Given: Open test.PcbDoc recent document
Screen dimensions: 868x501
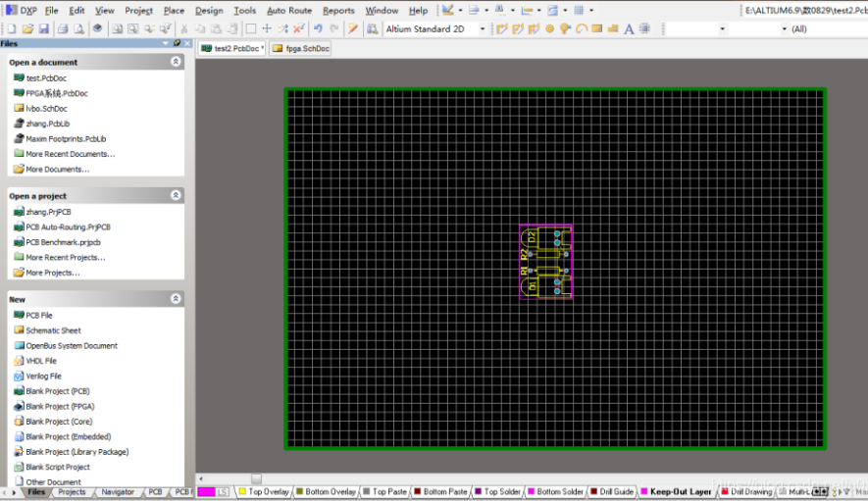Looking at the screenshot, I should (40, 78).
